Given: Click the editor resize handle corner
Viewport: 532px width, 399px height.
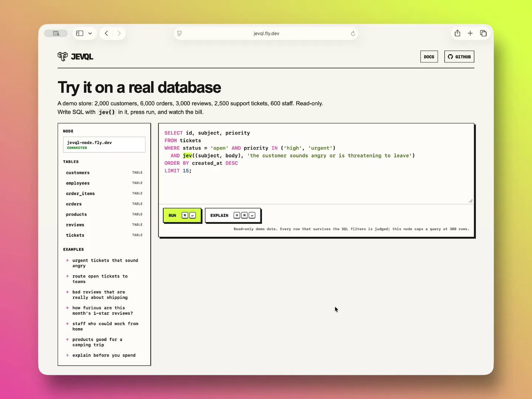Looking at the screenshot, I should point(471,201).
